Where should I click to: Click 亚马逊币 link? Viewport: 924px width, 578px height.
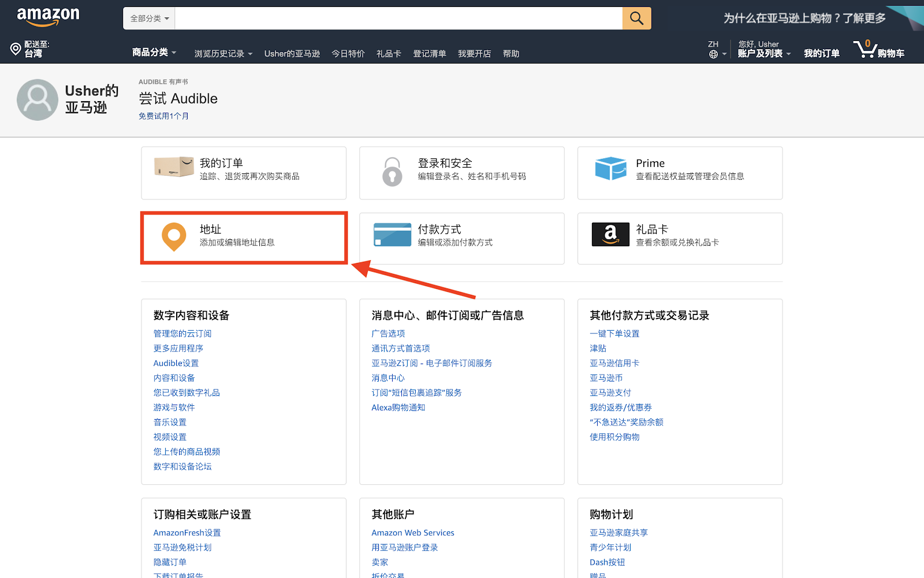(x=606, y=378)
